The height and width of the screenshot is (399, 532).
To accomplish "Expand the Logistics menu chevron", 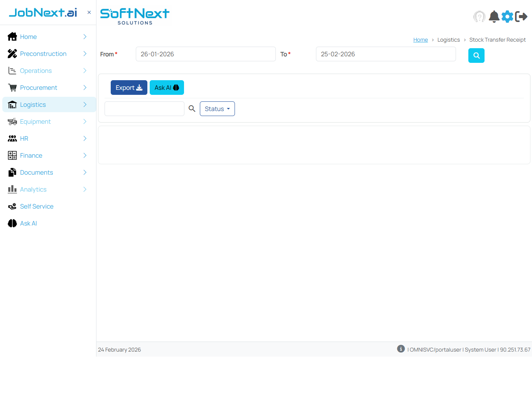I will (x=84, y=104).
